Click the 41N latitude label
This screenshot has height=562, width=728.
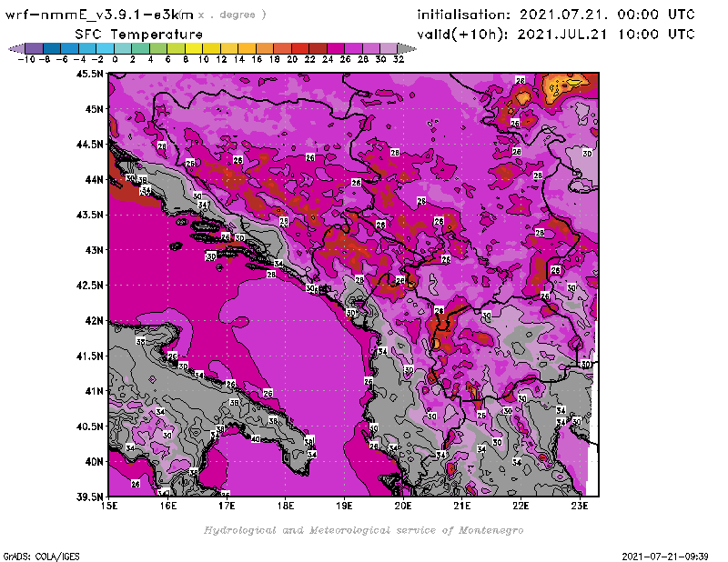[x=94, y=391]
